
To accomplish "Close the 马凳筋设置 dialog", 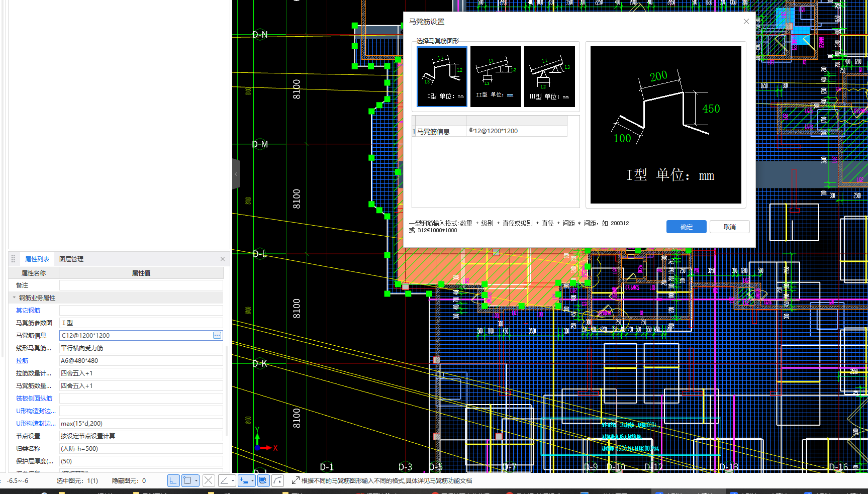I will [x=746, y=21].
